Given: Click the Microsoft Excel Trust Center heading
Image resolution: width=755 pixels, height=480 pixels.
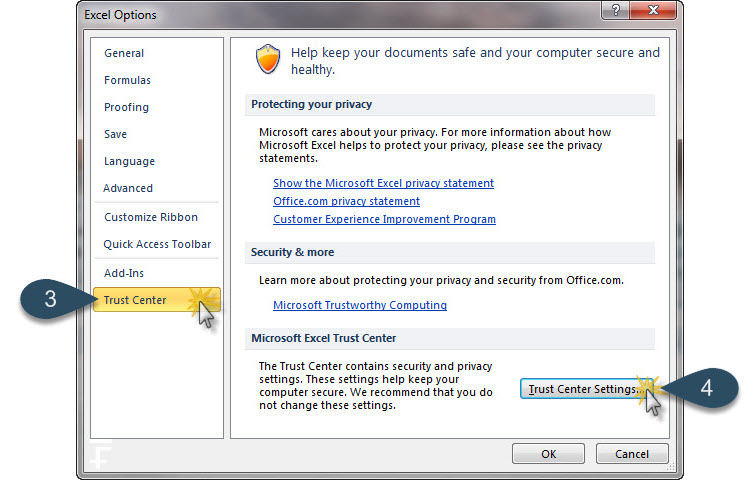Looking at the screenshot, I should 324,338.
